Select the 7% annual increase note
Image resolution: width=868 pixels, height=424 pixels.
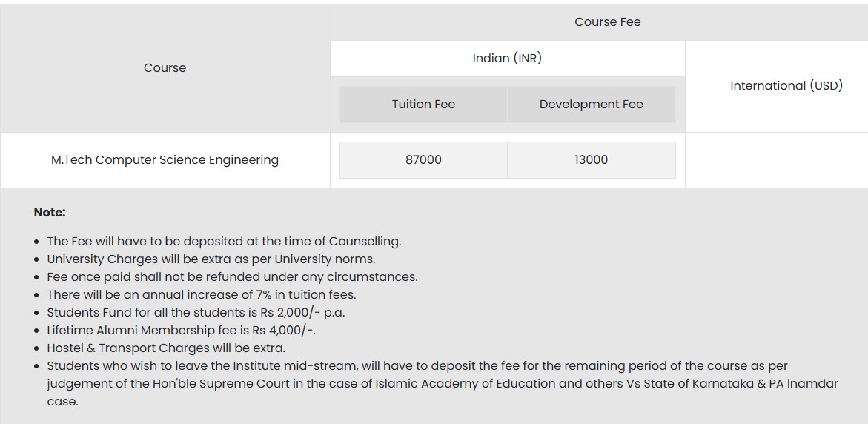point(202,295)
